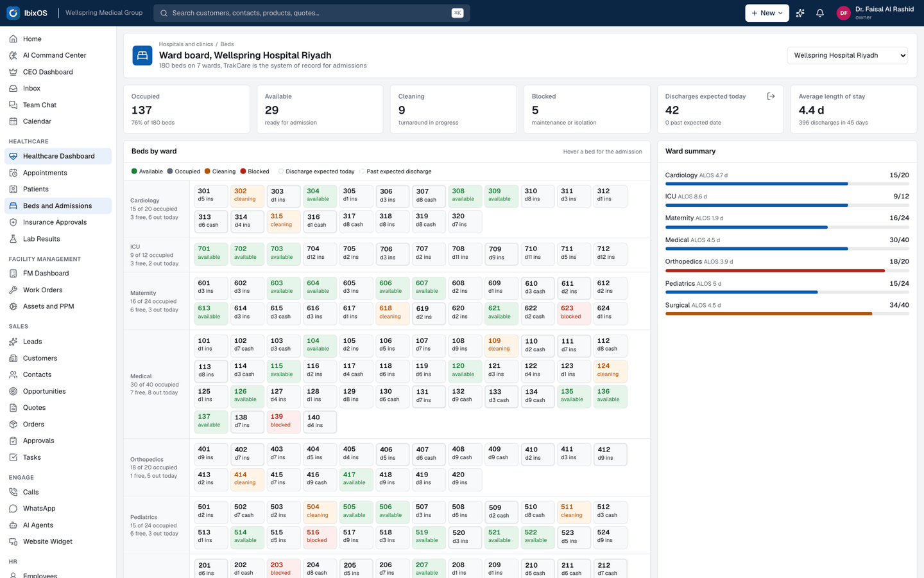Navigate to Tasks in the sidebar
This screenshot has height=578, width=924.
pyautogui.click(x=58, y=457)
